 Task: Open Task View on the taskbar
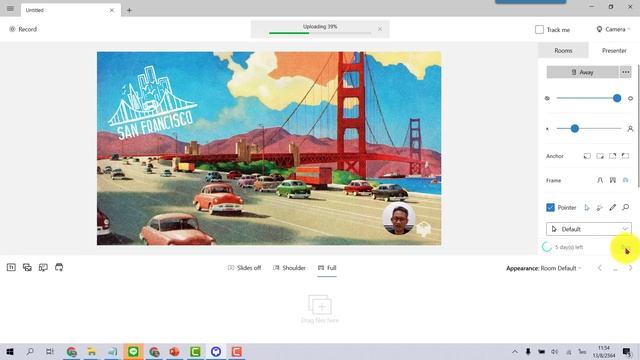click(50, 351)
